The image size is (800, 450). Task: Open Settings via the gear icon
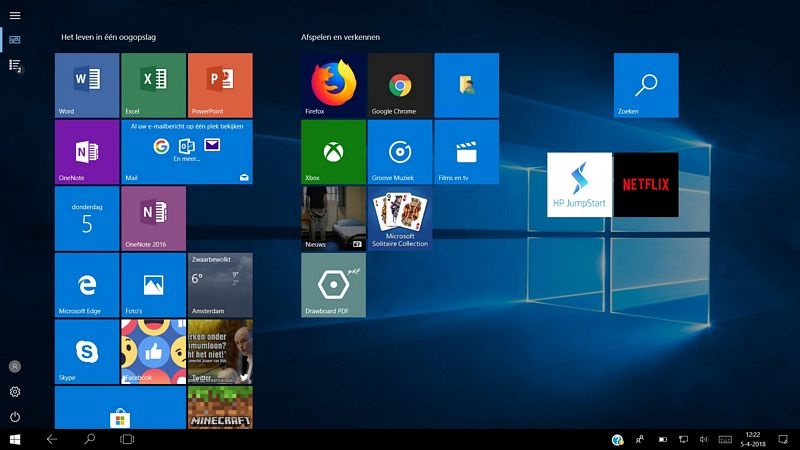click(15, 392)
